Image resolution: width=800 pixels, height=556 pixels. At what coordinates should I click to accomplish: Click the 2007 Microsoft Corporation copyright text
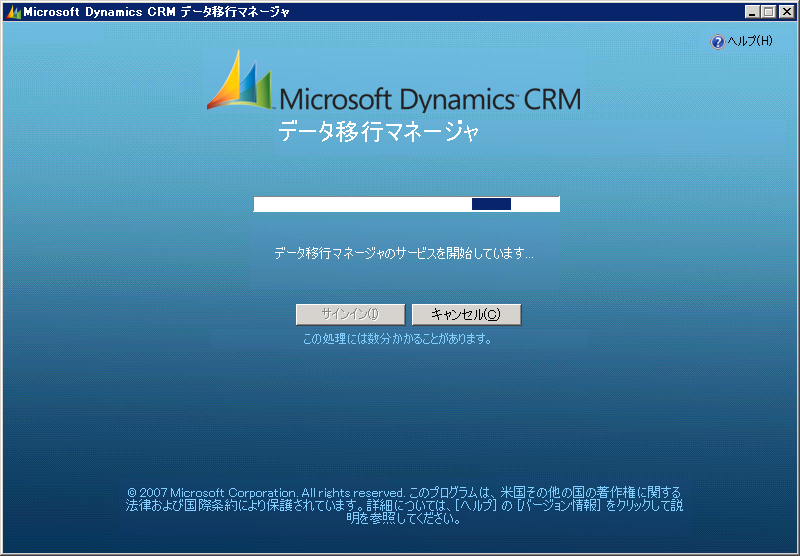point(404,506)
